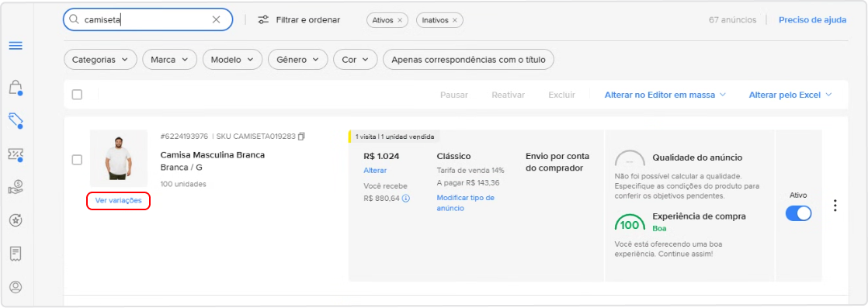Open Alterar pelo Excel dropdown
868x308 pixels.
[x=790, y=95]
